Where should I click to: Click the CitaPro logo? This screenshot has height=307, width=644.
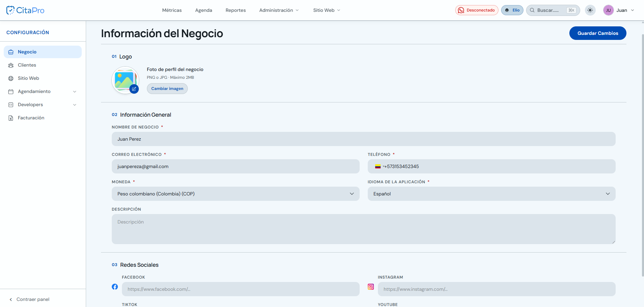(x=25, y=10)
